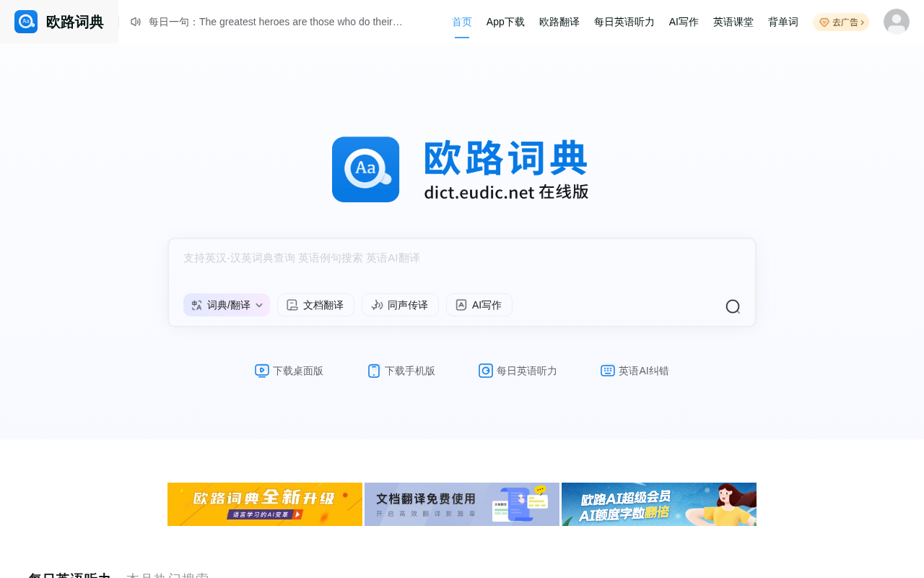Screen dimensions: 924x578
Task: Click the 下载桌面版 desktop icon
Action: click(x=262, y=371)
